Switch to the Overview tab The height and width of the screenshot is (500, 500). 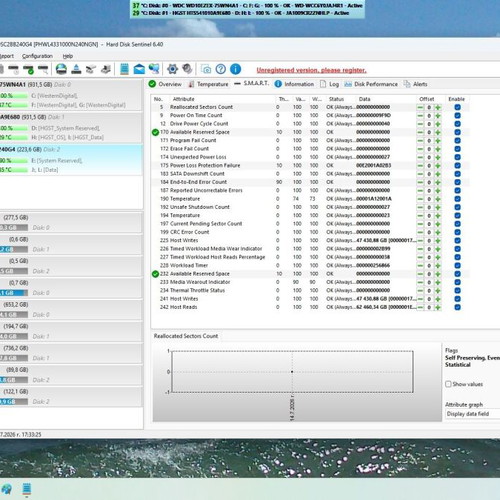click(165, 84)
